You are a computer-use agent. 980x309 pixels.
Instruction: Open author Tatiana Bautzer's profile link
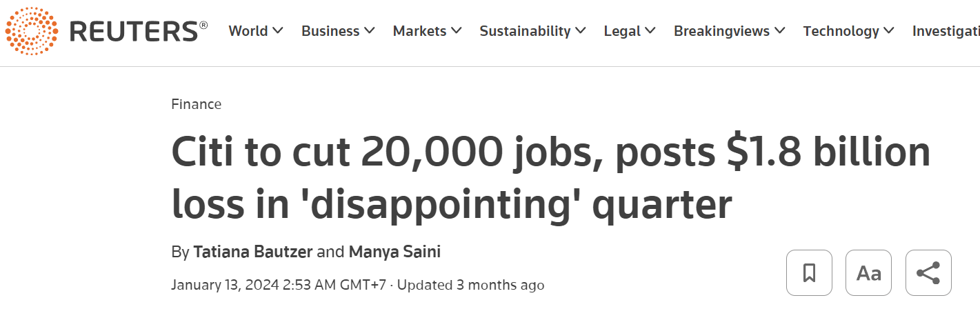click(x=253, y=252)
